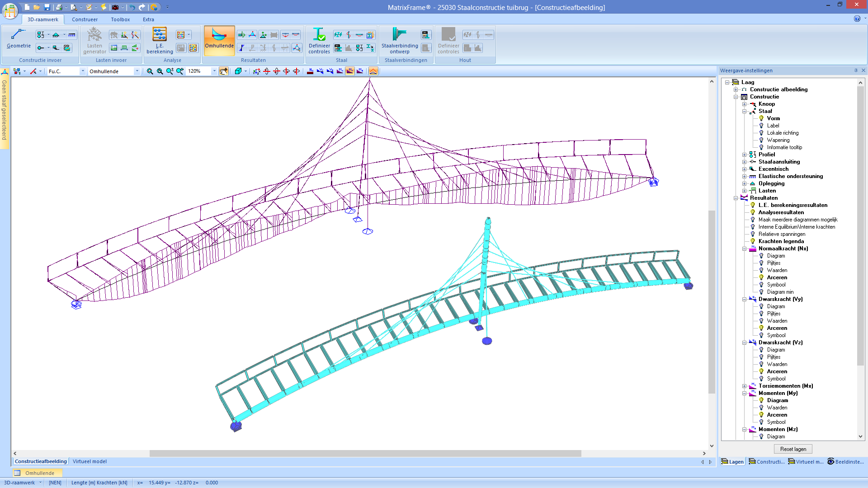868x488 pixels.
Task: Show torsion Mx diagram toolbar icon
Action: coord(340,71)
